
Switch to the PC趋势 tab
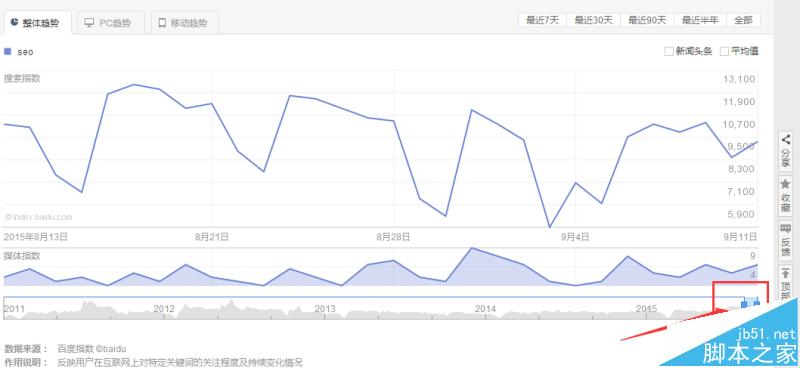pos(108,23)
